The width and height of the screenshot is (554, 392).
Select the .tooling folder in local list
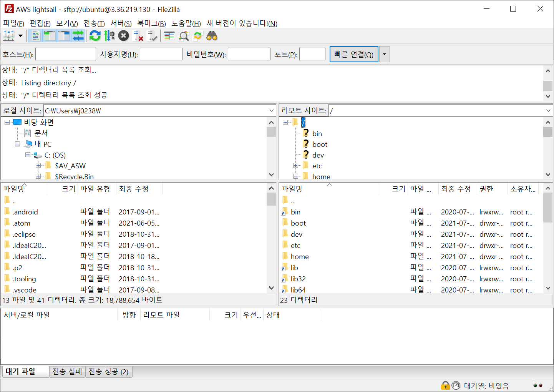click(x=24, y=279)
